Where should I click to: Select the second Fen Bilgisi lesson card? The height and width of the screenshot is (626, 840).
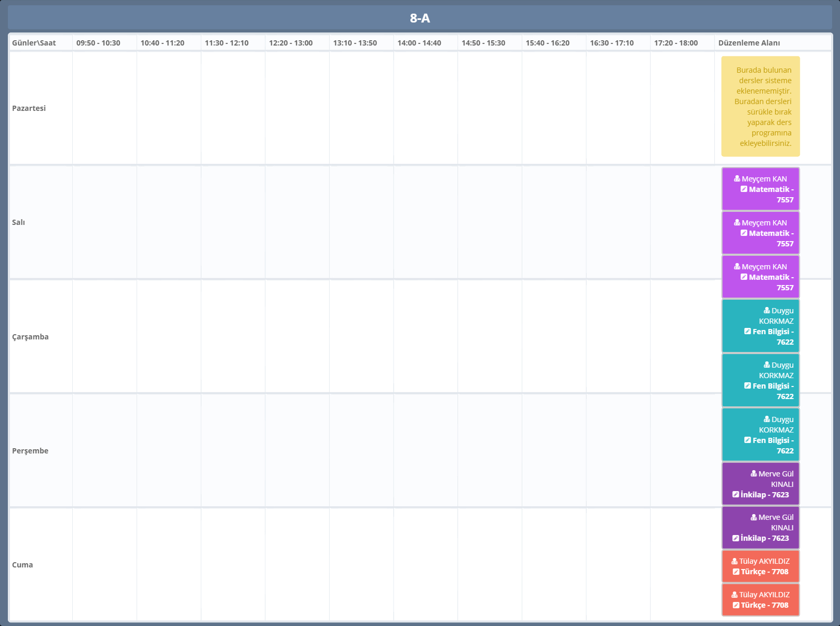[x=760, y=380]
